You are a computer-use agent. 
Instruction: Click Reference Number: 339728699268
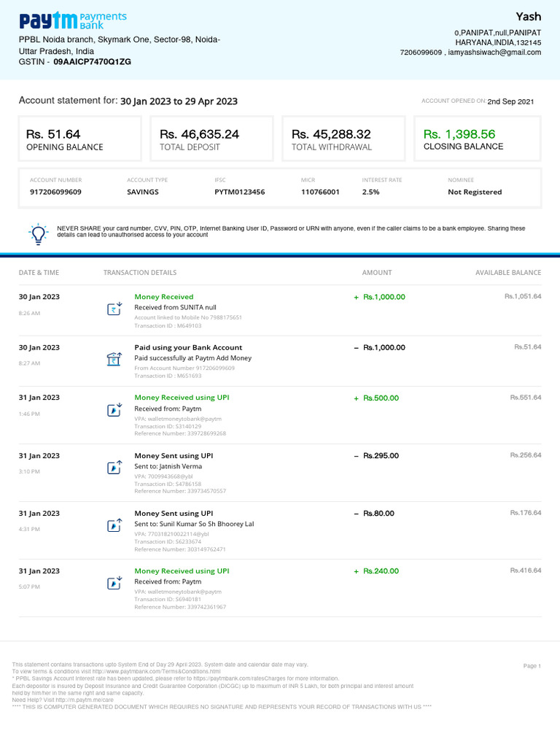point(180,433)
